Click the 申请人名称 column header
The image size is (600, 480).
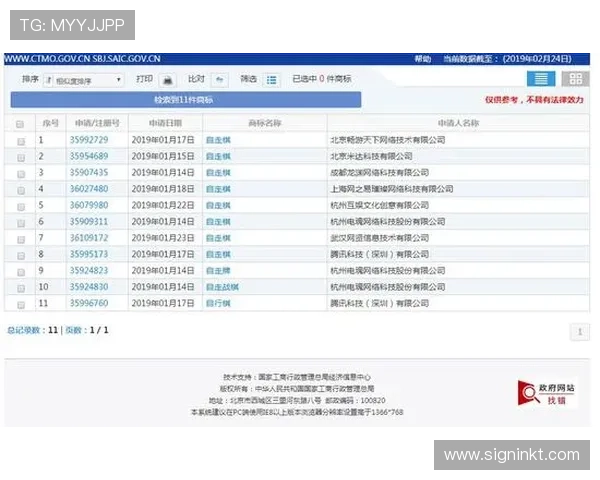pos(458,123)
